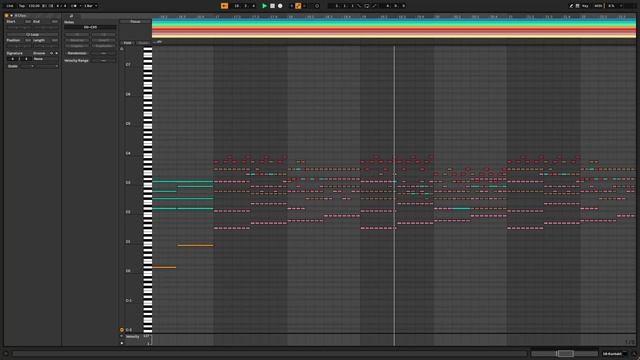Click the horizontal zoom scrollbar handle at bottom
The height and width of the screenshot is (360, 640).
(565, 353)
